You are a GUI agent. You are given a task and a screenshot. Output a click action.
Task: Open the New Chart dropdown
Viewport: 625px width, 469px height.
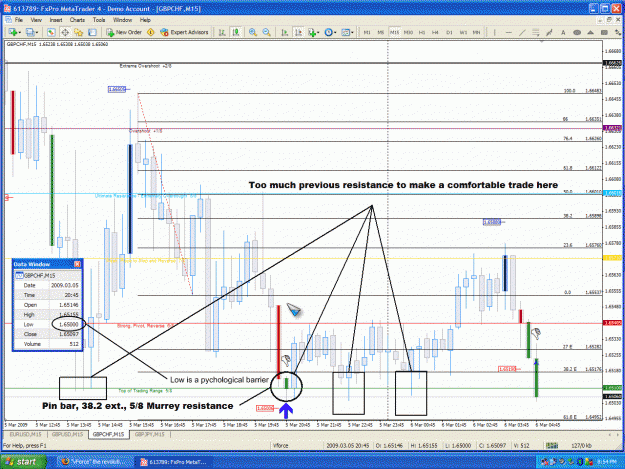[15, 32]
